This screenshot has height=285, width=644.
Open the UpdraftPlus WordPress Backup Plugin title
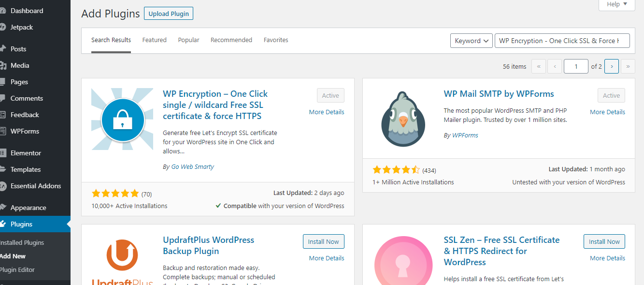(208, 245)
